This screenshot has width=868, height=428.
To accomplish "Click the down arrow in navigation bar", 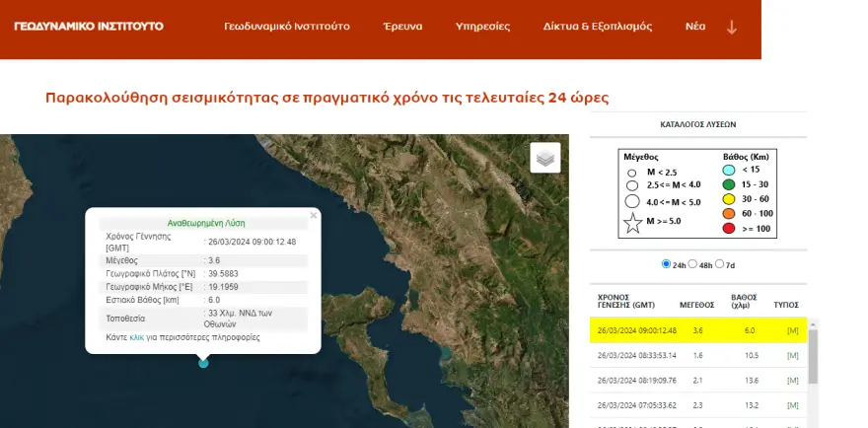I will (732, 27).
